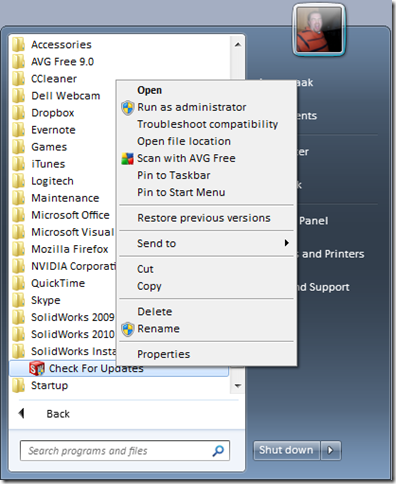Expand the Games folder label
This screenshot has height=484, width=396.
49,147
